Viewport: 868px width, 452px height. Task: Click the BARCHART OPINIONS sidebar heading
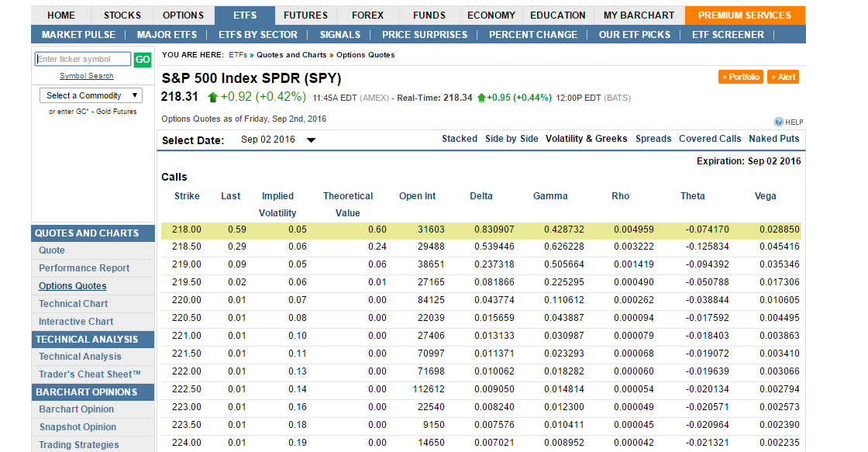click(x=92, y=392)
